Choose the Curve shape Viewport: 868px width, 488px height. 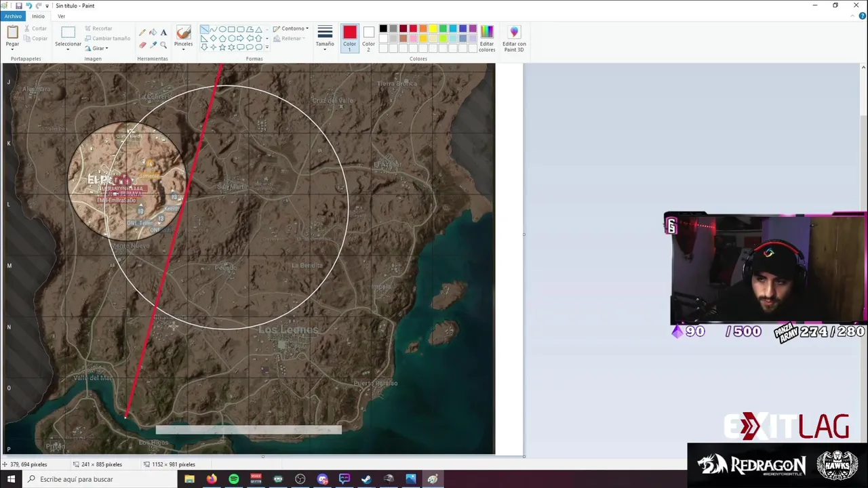pyautogui.click(x=214, y=29)
